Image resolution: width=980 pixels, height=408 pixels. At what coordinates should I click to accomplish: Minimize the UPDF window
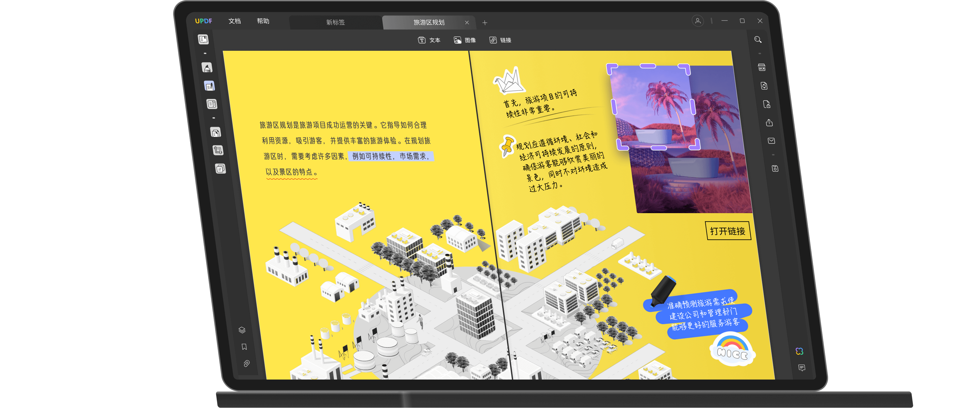724,21
